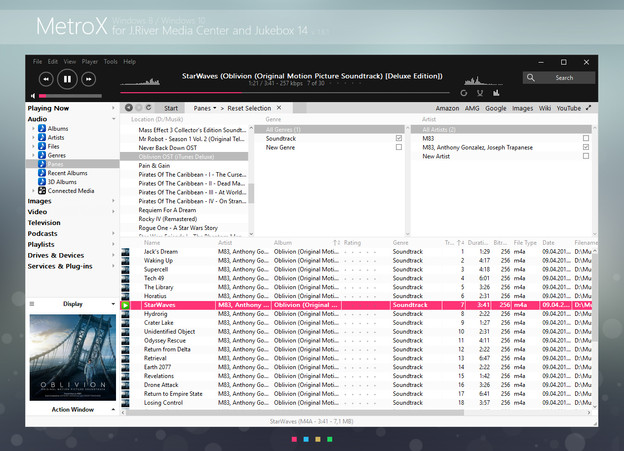Open the File menu

(x=37, y=61)
